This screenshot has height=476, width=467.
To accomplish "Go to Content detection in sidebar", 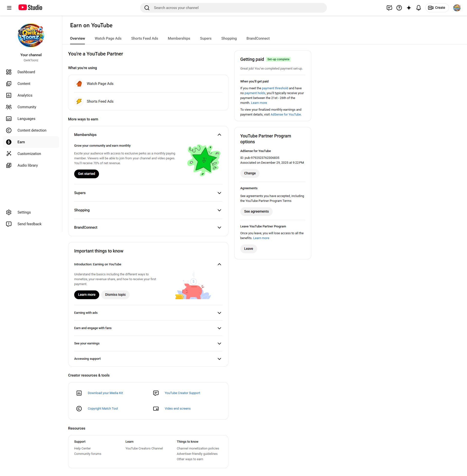I will [x=32, y=130].
